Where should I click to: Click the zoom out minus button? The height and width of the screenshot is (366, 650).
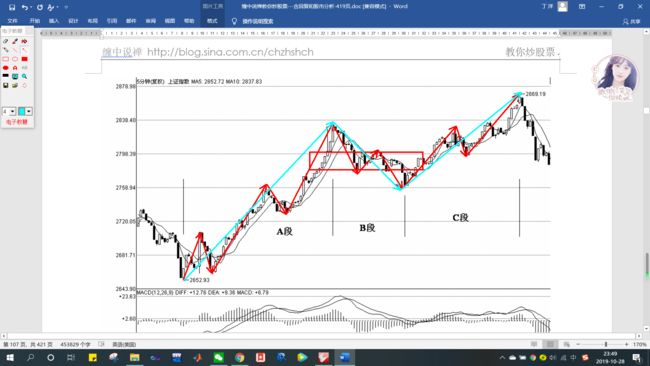(x=578, y=344)
